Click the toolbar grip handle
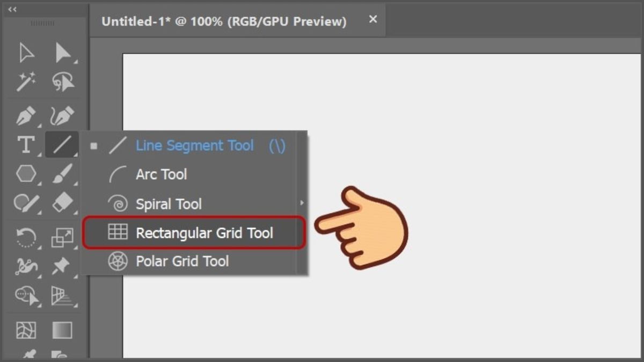 42,24
